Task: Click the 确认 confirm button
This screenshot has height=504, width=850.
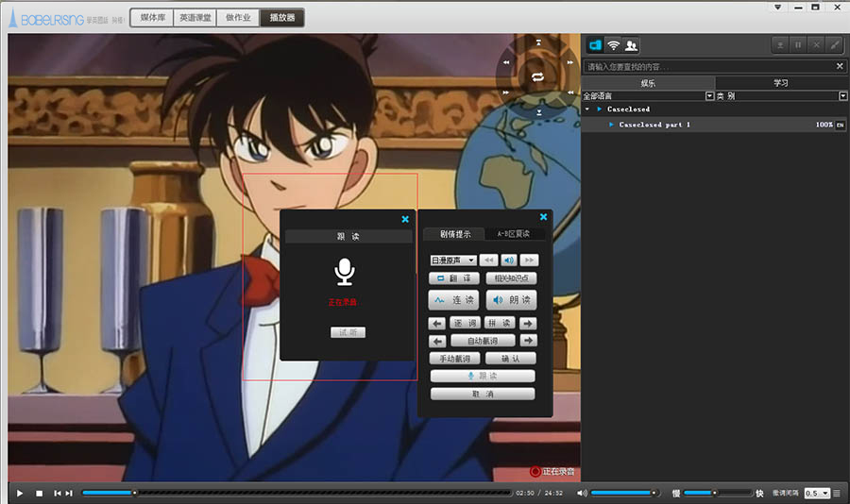Action: [511, 359]
